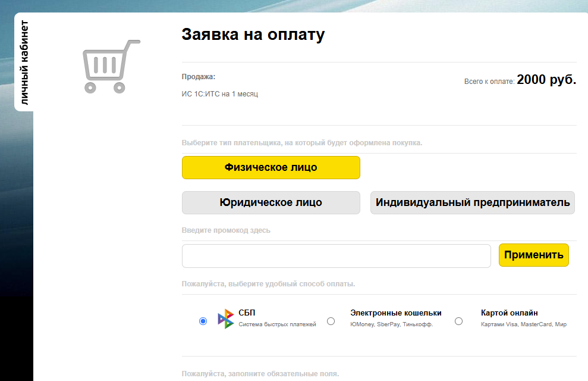Select the СБП payment radio button
The image size is (588, 381).
coord(203,321)
